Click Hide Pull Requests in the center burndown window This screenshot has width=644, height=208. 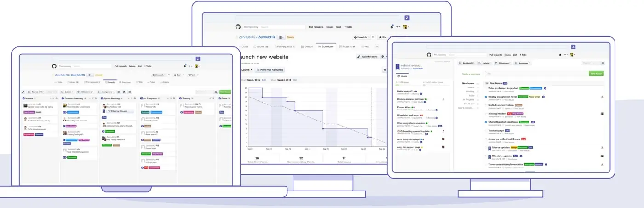270,70
